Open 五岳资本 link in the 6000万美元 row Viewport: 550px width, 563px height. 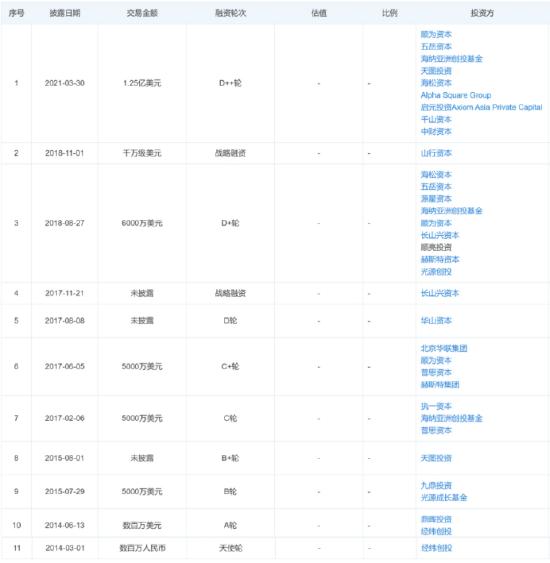436,187
